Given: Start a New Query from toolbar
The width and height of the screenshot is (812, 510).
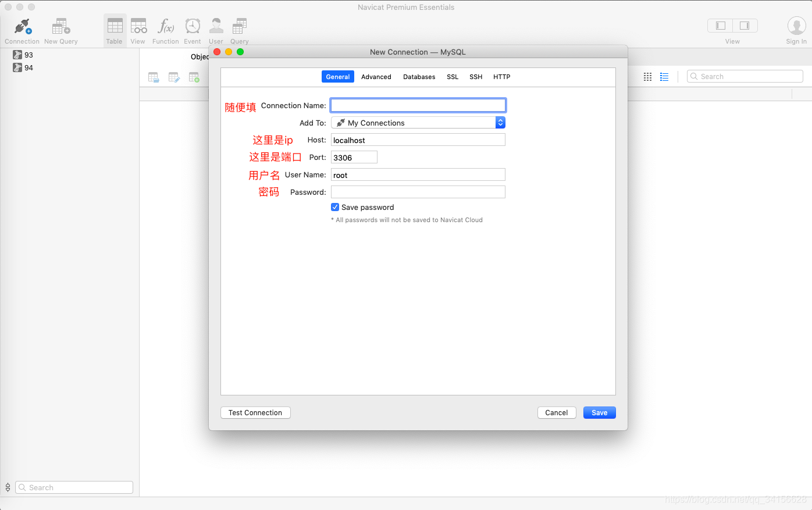Looking at the screenshot, I should (61, 27).
